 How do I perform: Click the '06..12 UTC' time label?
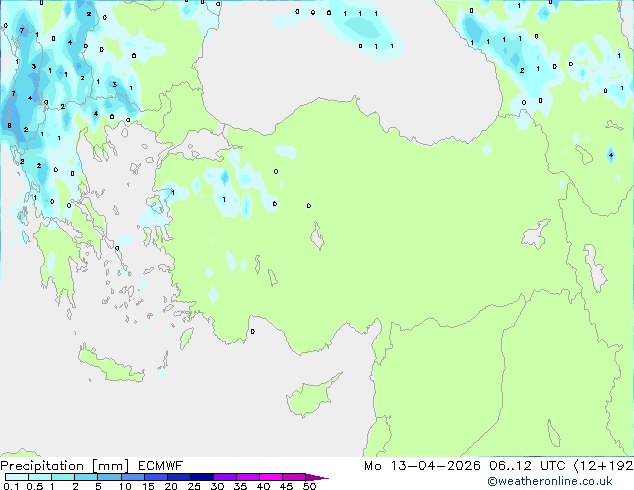tap(527, 466)
